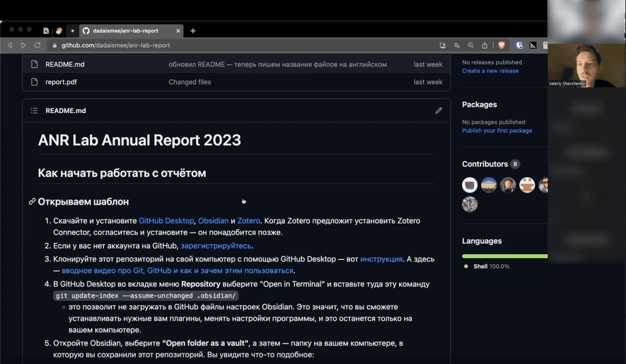Click the report.pdf file icon

click(x=34, y=82)
